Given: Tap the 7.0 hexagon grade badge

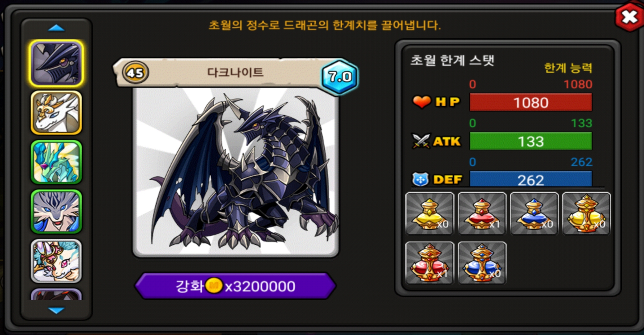Looking at the screenshot, I should pyautogui.click(x=340, y=76).
